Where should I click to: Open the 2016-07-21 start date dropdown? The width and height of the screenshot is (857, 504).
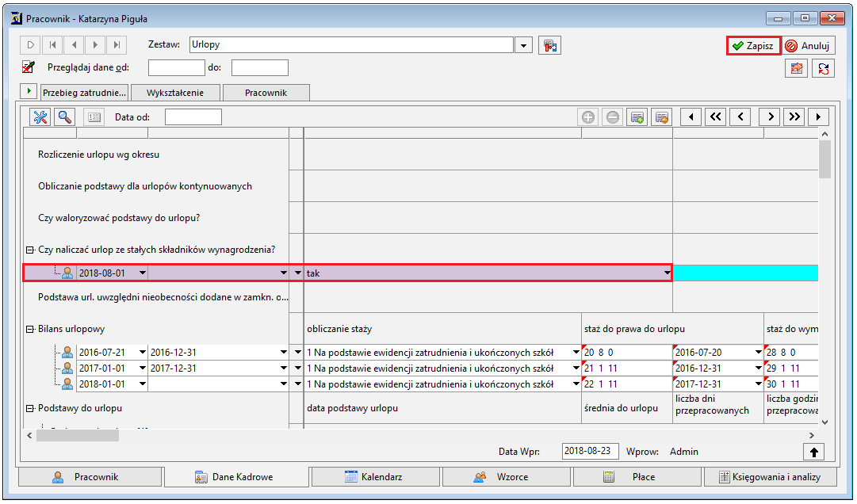point(142,352)
